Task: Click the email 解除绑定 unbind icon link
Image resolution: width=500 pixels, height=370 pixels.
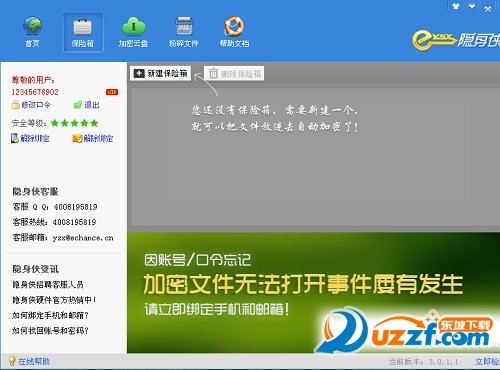Action: coord(93,138)
